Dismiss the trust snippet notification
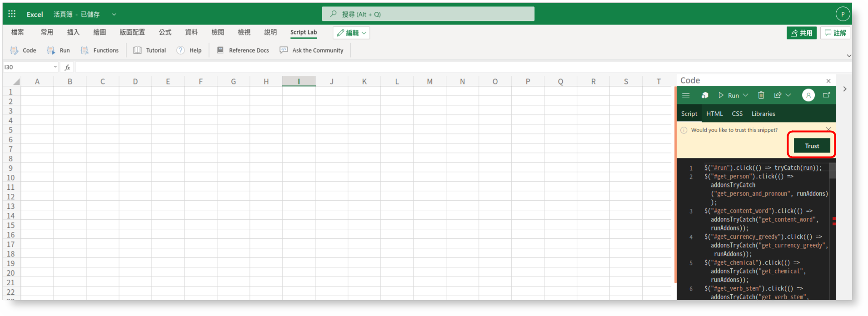The image size is (868, 316). pos(828,129)
